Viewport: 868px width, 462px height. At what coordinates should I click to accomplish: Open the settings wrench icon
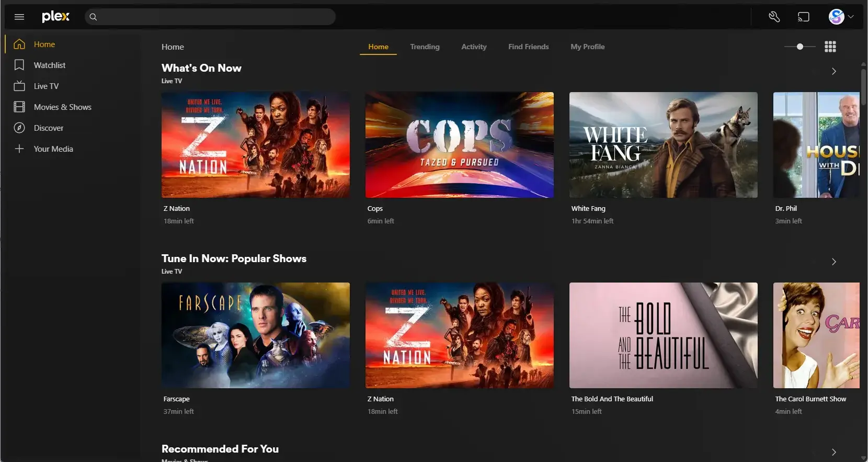(x=774, y=17)
